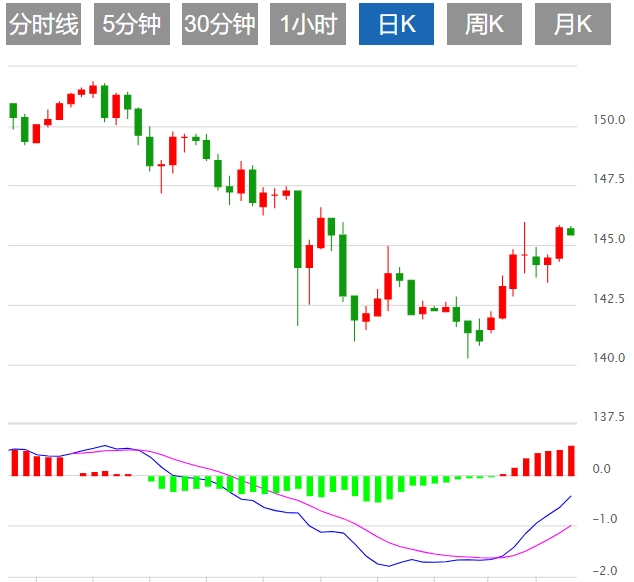Screen dimensions: 634x582
Task: Switch to the 分时线 tab
Action: (x=43, y=25)
